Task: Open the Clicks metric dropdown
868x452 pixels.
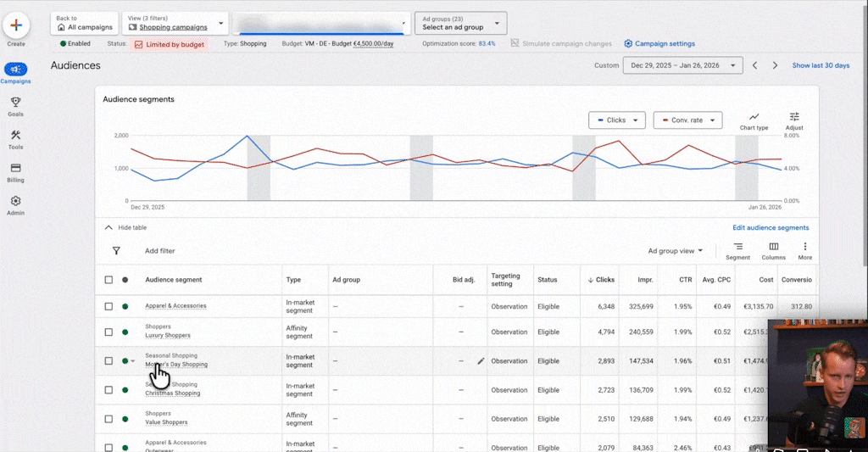Action: click(616, 120)
